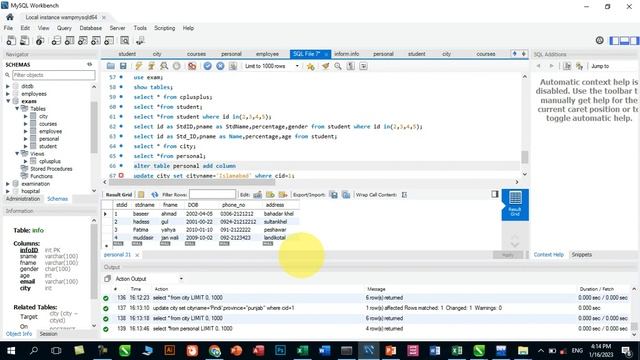Viewport: 640px width, 360px height.
Task: Toggle the auto-commit mode icon
Action: point(233,66)
